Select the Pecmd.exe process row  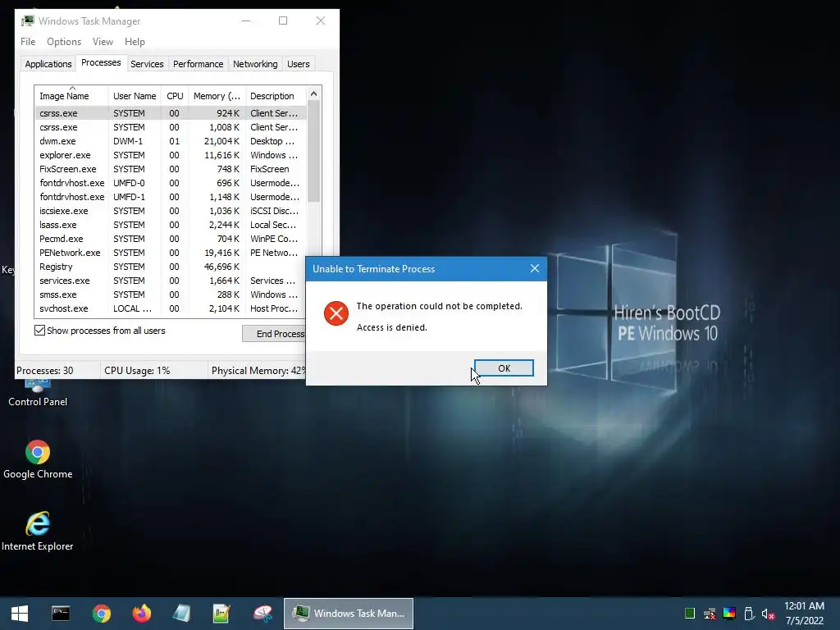171,239
